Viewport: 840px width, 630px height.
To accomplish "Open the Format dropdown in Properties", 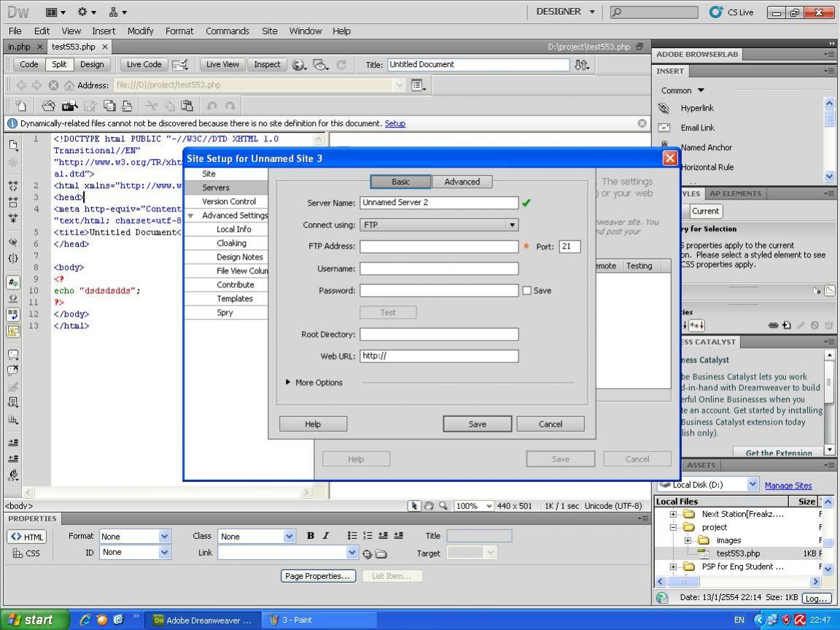I will (165, 536).
